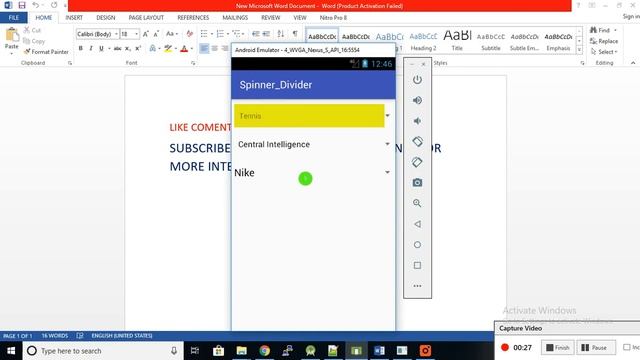The image size is (640, 360).
Task: Expand the Styles gallery more arrow
Action: 579,50
